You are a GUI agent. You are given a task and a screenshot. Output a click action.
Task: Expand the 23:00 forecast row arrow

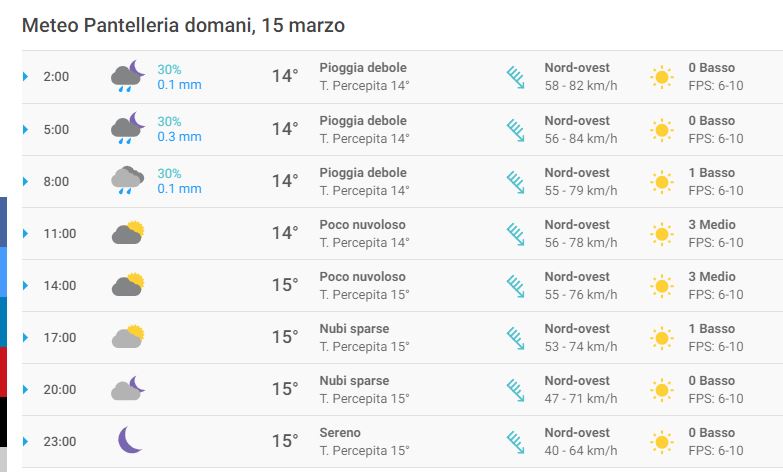[x=25, y=442]
